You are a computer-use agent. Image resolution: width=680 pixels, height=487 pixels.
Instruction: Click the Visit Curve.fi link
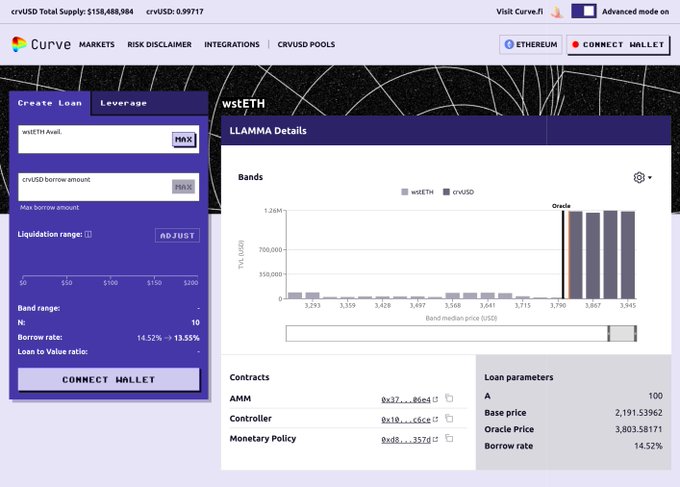pyautogui.click(x=520, y=12)
